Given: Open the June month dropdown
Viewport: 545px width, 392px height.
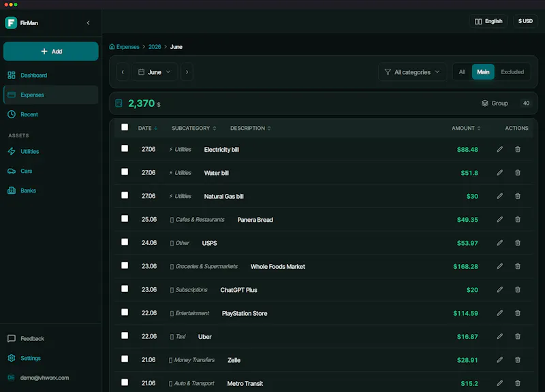Looking at the screenshot, I should (155, 72).
